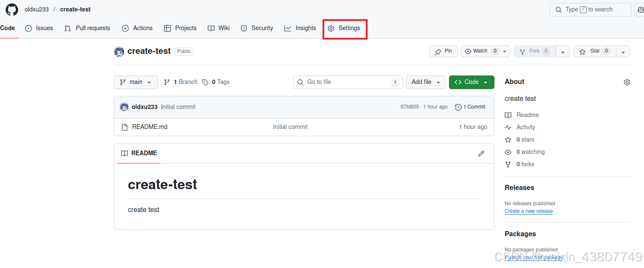Edit README using the pencil icon
The image size is (644, 268).
[481, 154]
